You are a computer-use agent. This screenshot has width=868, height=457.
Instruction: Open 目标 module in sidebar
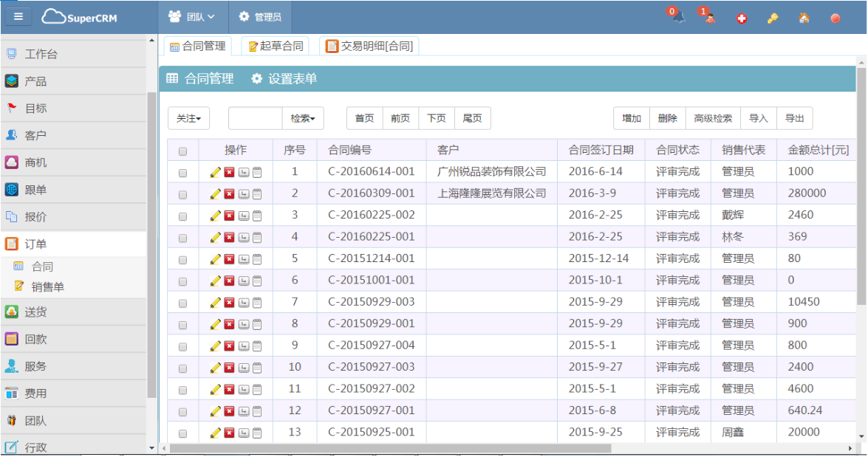click(x=74, y=109)
